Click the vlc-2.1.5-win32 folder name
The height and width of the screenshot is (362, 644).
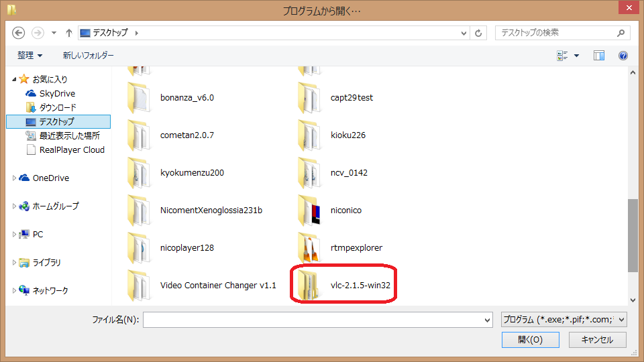pos(360,286)
